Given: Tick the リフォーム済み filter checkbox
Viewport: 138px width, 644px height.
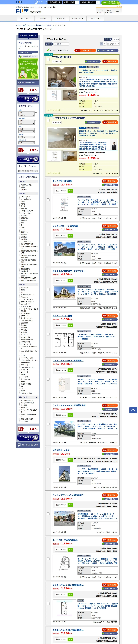Looking at the screenshot, I should (x=20, y=213).
